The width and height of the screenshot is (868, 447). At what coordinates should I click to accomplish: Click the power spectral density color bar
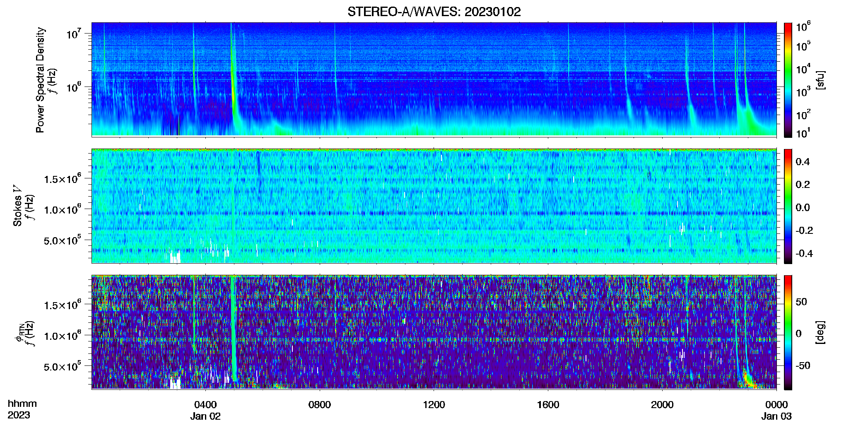coord(788,80)
